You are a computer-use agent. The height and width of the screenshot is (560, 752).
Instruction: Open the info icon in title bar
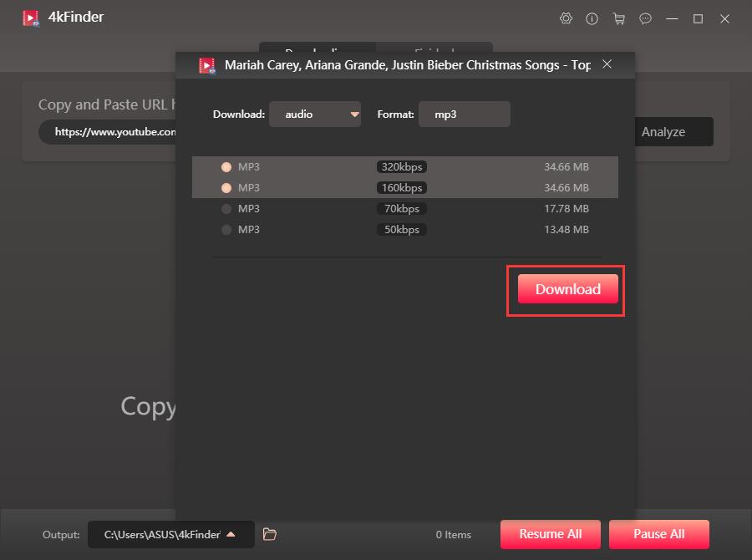point(592,18)
